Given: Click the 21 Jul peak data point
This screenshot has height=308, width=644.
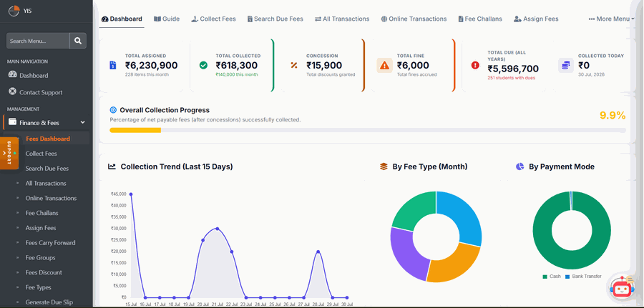Looking at the screenshot, I should (218, 229).
